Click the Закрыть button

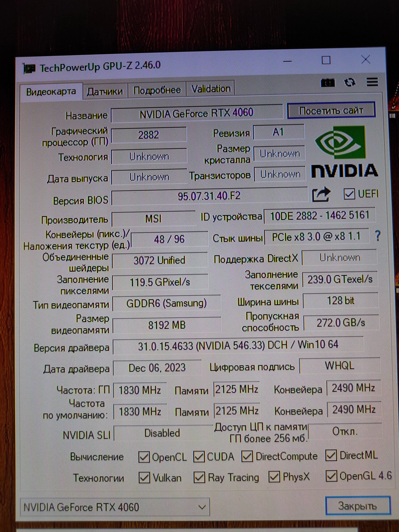[358, 505]
